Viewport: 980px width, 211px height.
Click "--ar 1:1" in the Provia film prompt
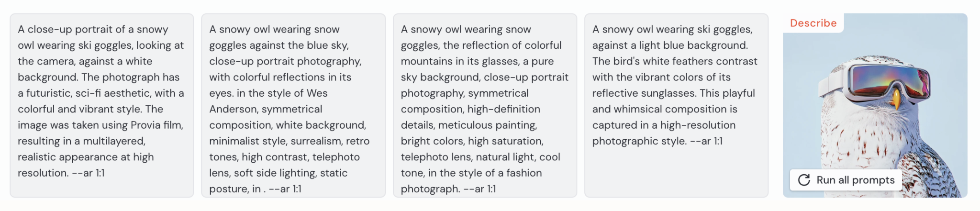click(88, 173)
